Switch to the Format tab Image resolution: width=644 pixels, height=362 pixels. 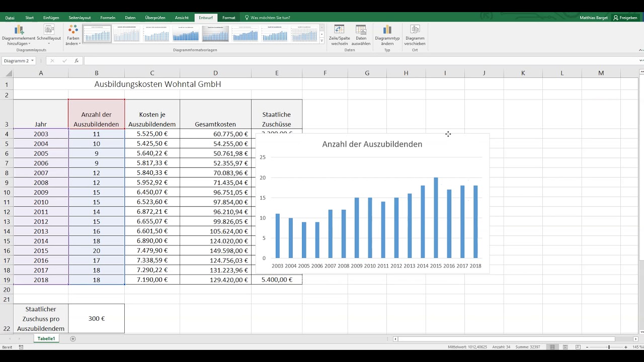(229, 18)
